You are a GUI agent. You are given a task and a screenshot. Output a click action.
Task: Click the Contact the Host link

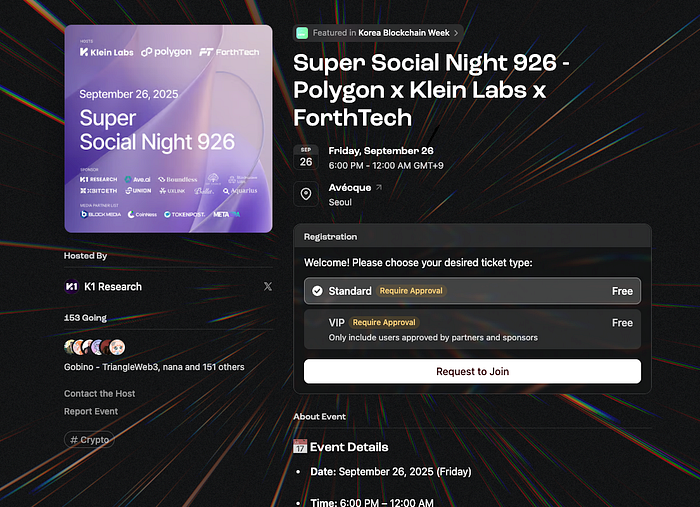(100, 394)
